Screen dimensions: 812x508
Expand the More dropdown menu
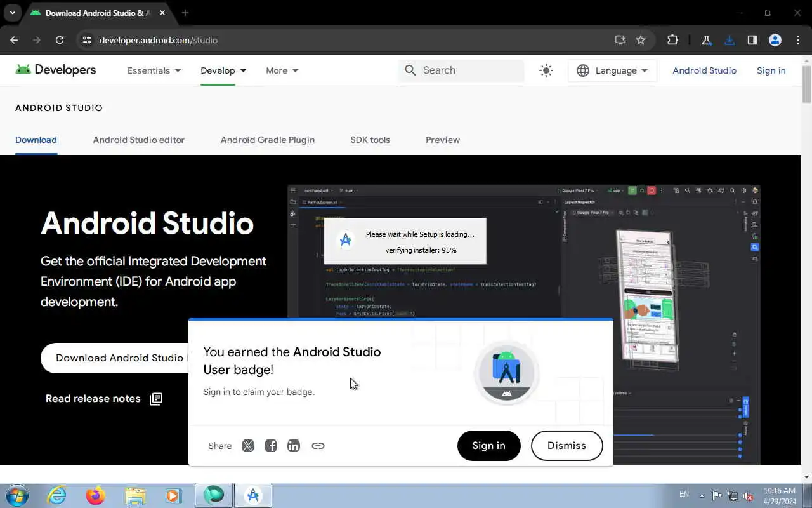click(282, 70)
